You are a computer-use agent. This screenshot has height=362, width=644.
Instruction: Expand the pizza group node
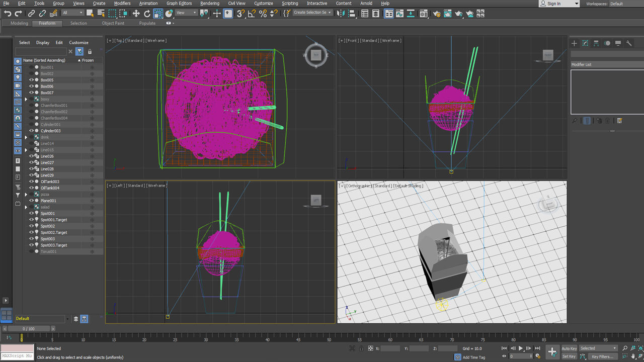pyautogui.click(x=26, y=194)
